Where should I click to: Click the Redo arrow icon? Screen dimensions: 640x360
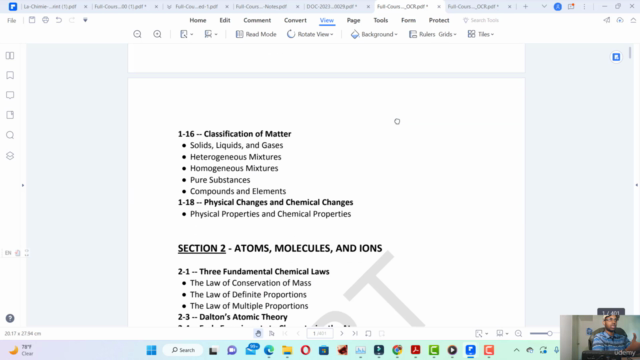point(72,20)
